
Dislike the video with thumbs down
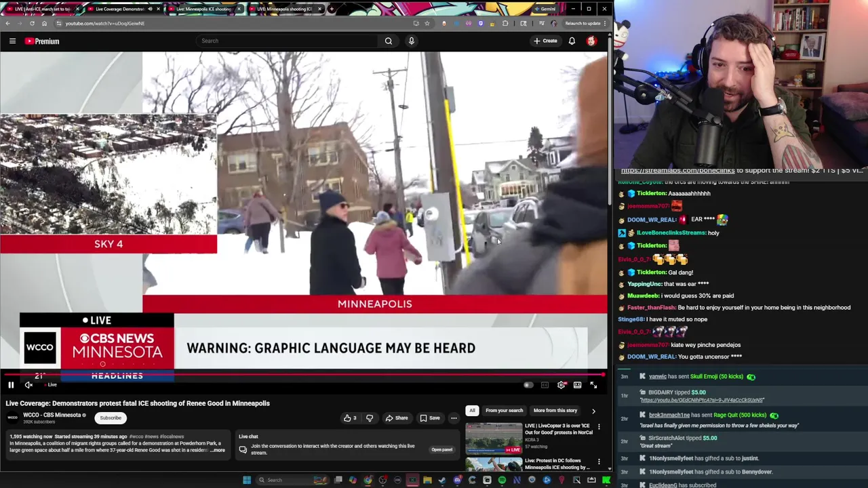pyautogui.click(x=370, y=418)
